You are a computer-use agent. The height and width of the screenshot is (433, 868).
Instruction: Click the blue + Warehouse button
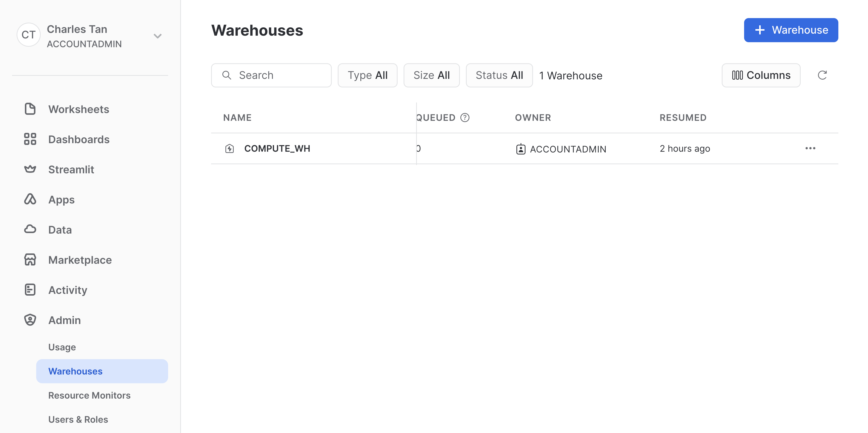(791, 30)
